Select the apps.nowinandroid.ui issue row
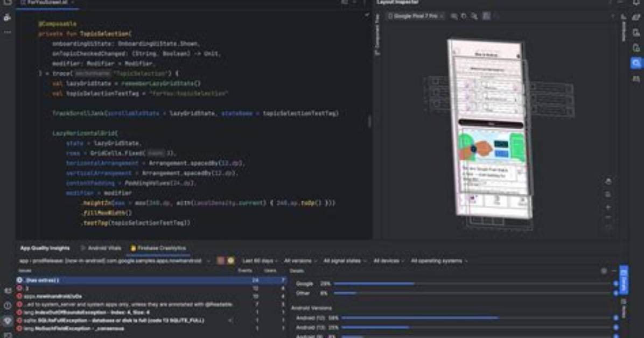The width and height of the screenshot is (644, 338). tap(151, 296)
